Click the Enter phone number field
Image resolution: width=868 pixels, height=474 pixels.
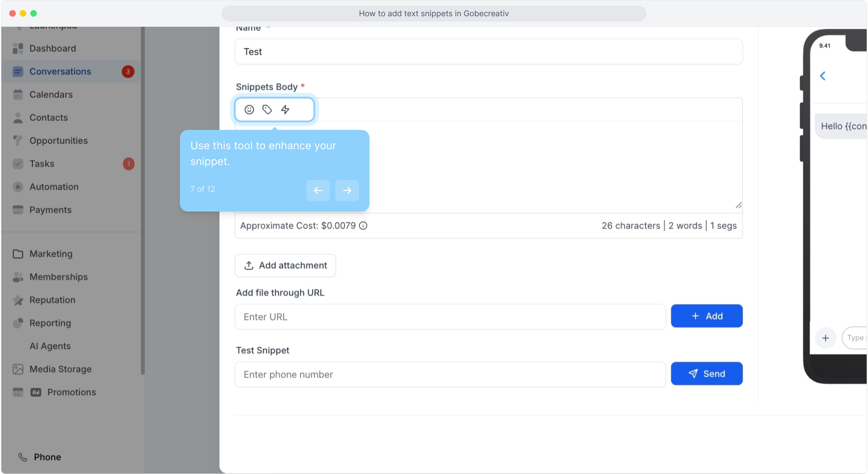[450, 374]
